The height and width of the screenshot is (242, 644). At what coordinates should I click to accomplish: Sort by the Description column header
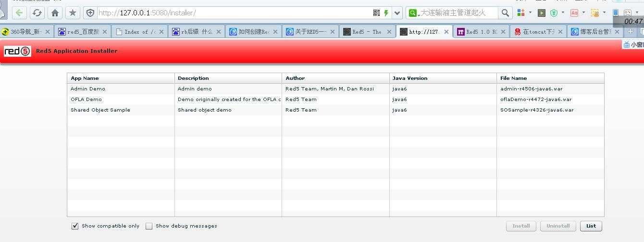pyautogui.click(x=228, y=78)
